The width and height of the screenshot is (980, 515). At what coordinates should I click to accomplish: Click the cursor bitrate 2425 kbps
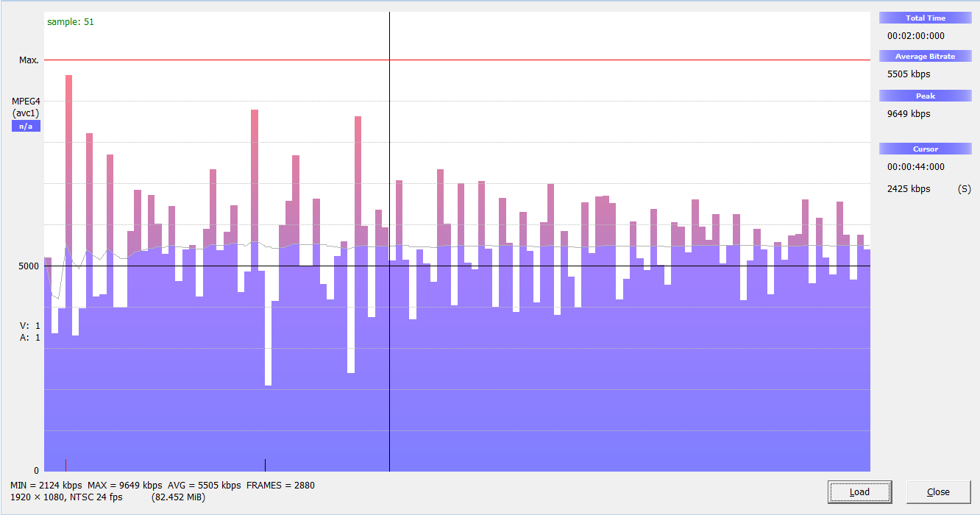coord(909,188)
